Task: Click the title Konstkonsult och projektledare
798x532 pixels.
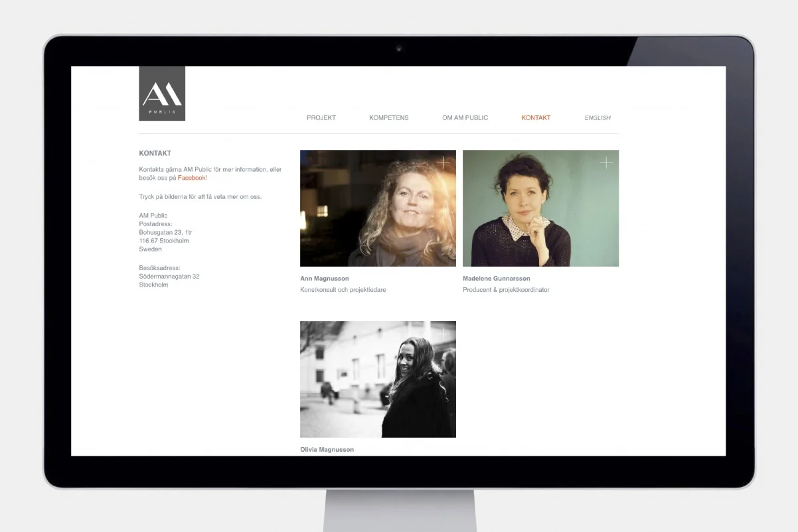Action: point(343,289)
